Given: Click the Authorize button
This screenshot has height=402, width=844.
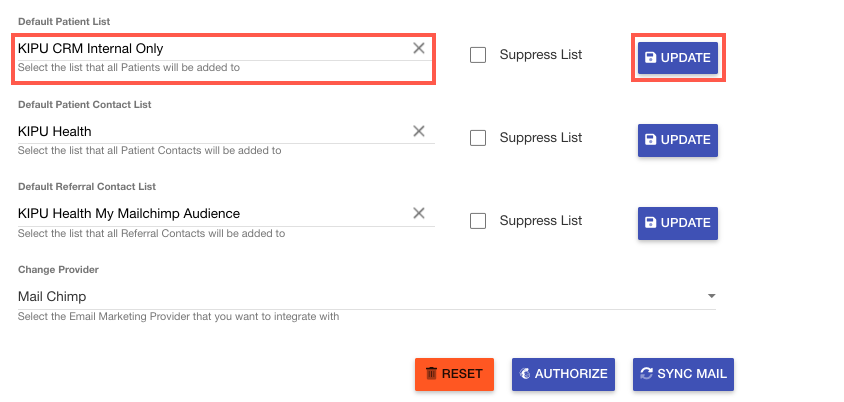Looking at the screenshot, I should pos(561,374).
